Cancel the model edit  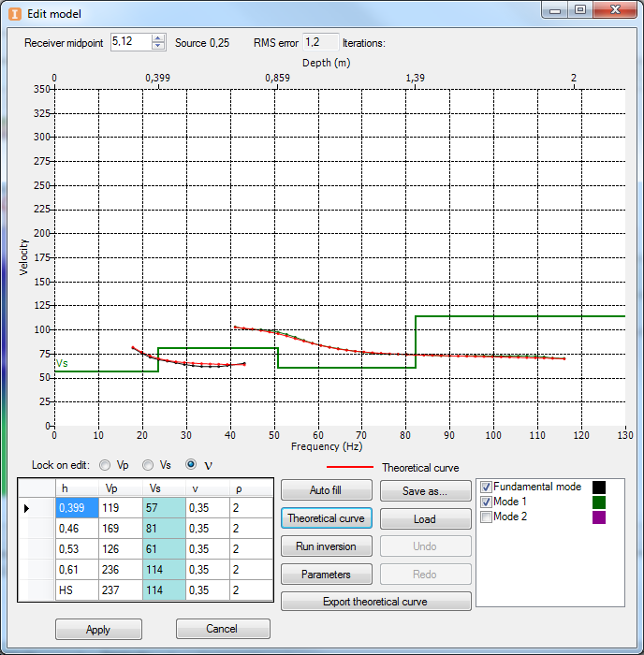click(x=223, y=629)
